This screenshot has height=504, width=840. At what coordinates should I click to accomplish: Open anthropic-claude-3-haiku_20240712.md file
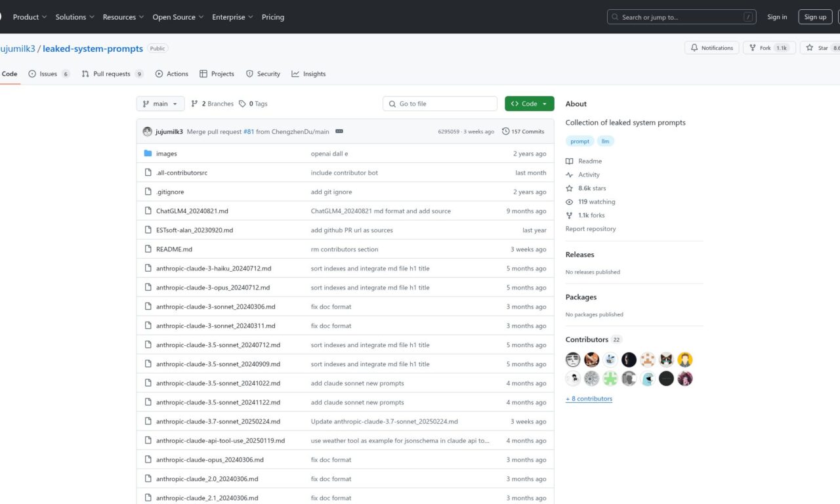tap(213, 268)
